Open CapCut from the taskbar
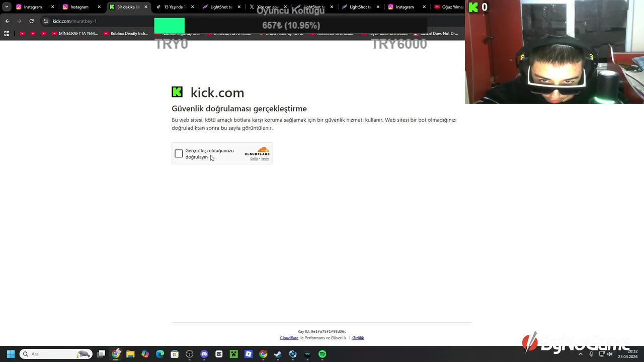Image resolution: width=644 pixels, height=362 pixels. click(x=219, y=354)
